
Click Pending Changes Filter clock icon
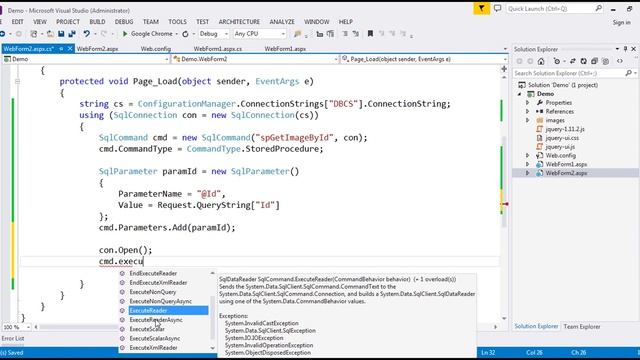557,61
